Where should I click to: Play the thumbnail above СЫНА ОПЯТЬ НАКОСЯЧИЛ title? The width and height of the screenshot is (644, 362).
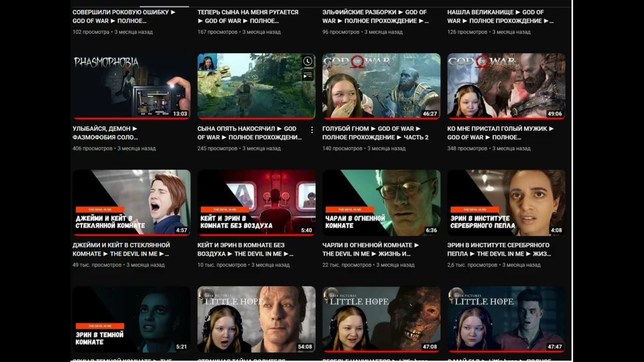[x=257, y=86]
